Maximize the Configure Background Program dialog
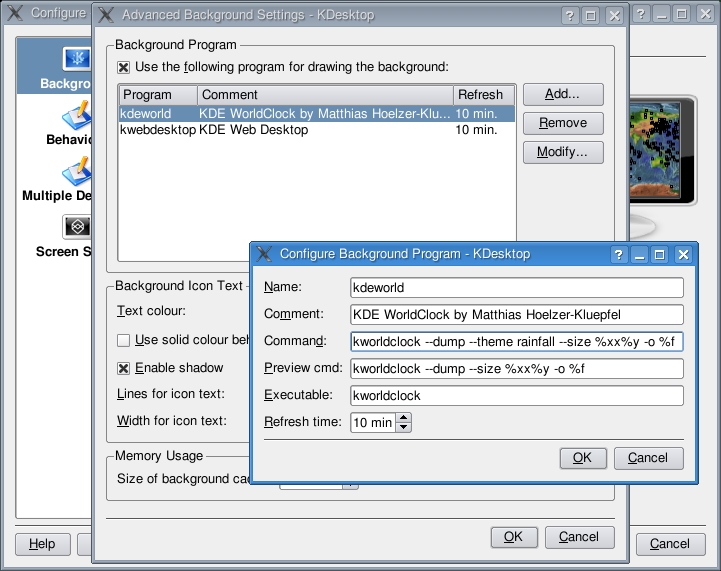Viewport: 721px width, 571px height. 659,254
